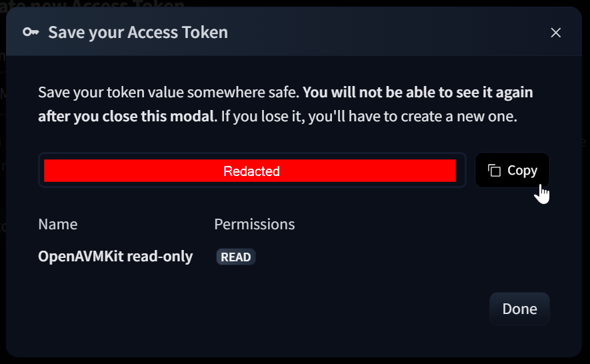
Task: Click the word Copy on the Copy button
Action: pos(522,171)
